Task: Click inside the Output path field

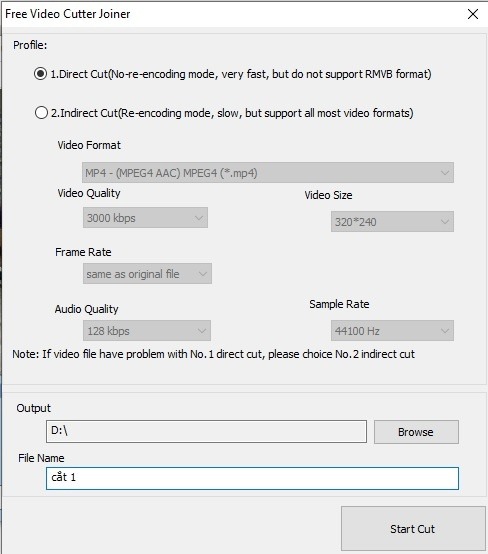Action: 206,431
